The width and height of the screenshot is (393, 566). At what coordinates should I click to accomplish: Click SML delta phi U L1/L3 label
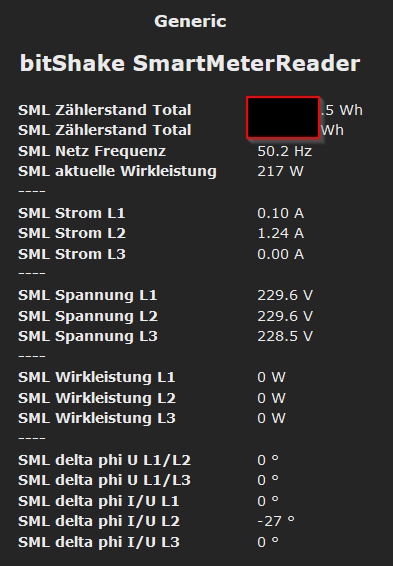104,480
